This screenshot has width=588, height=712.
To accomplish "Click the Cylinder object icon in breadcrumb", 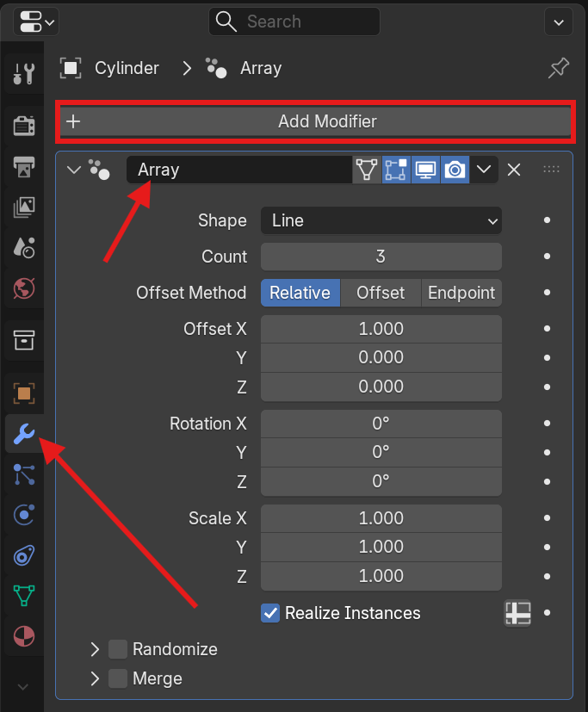I will [x=71, y=68].
